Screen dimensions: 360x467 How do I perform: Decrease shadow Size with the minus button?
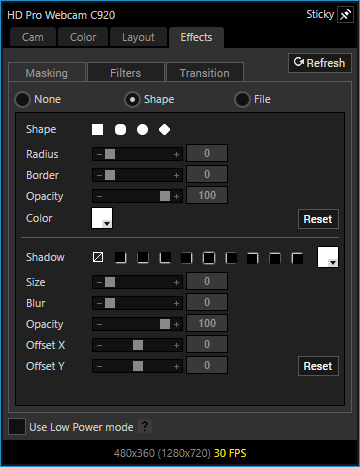click(x=99, y=282)
